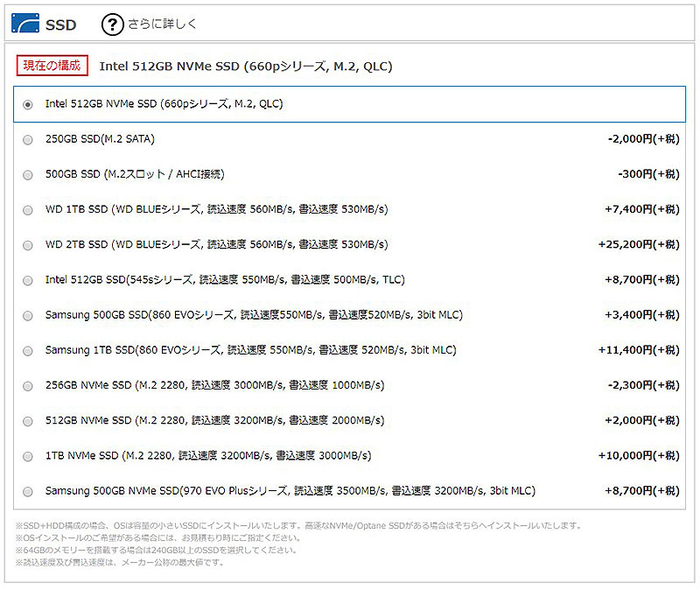
Task: Select 1TB NVMe SSD M.2 2280 option
Action: 28,456
